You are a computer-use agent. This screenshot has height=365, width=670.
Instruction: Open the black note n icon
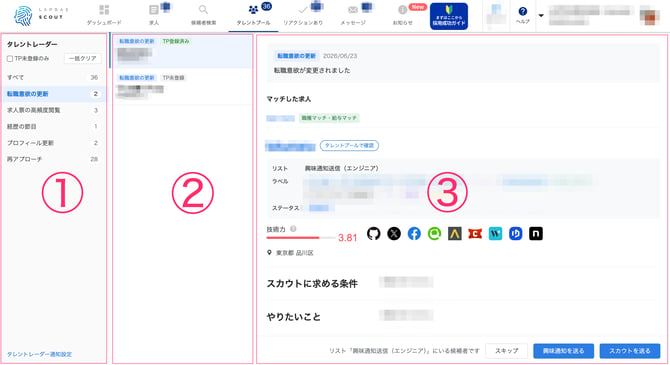tap(536, 233)
